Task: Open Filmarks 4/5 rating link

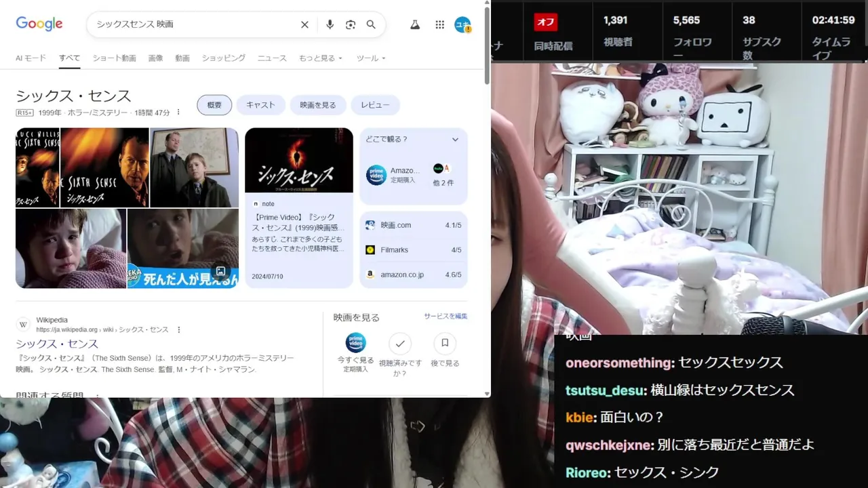Action: pos(414,249)
